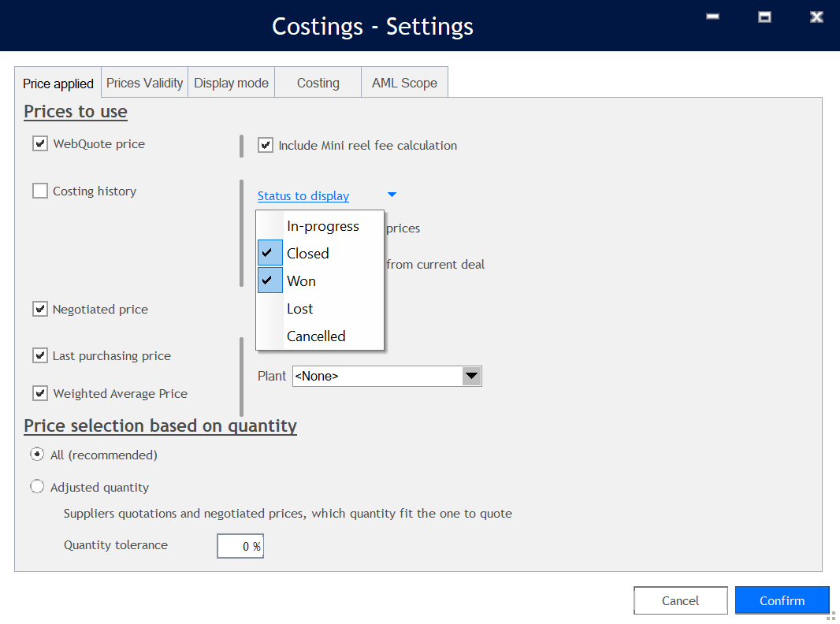Select the Adjusted quantity radio button

[x=37, y=487]
